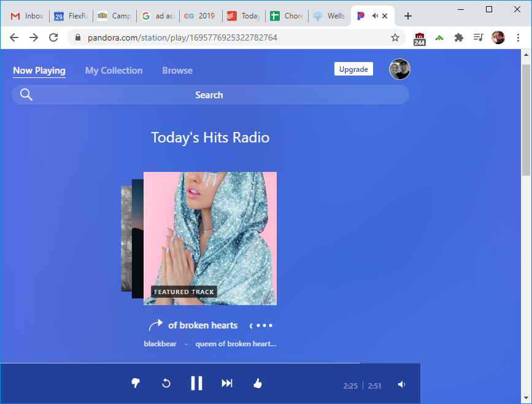The image size is (532, 404).
Task: Open the Browse tab
Action: click(177, 71)
